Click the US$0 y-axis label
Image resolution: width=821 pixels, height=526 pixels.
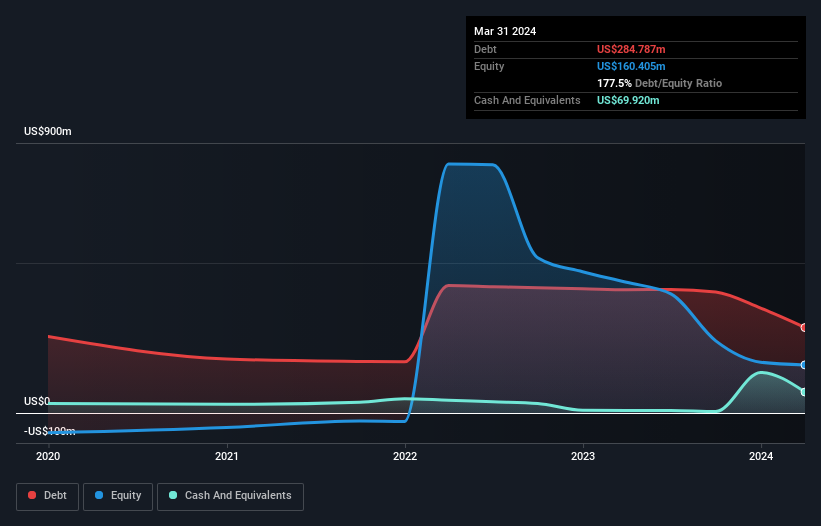click(x=37, y=401)
